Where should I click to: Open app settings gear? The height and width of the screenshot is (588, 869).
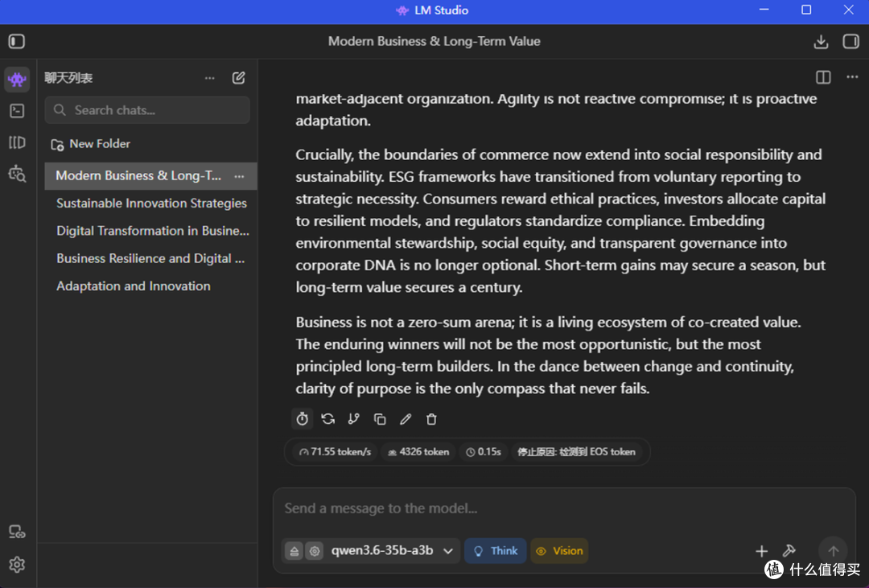17,565
